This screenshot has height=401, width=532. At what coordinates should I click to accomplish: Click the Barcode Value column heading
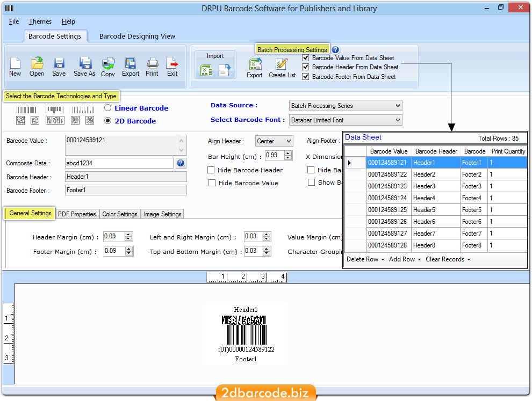coord(389,151)
